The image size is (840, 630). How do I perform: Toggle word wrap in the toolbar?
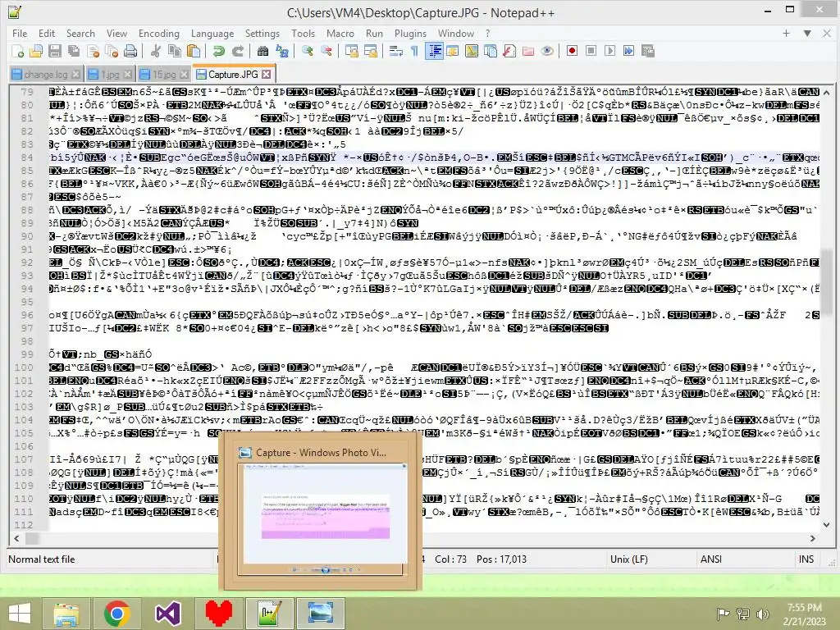pos(396,52)
